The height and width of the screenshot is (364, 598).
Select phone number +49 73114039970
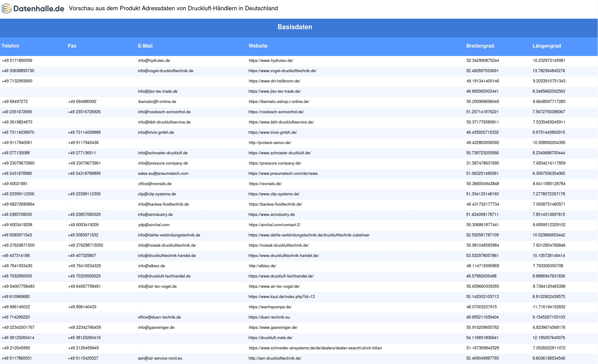pyautogui.click(x=18, y=133)
